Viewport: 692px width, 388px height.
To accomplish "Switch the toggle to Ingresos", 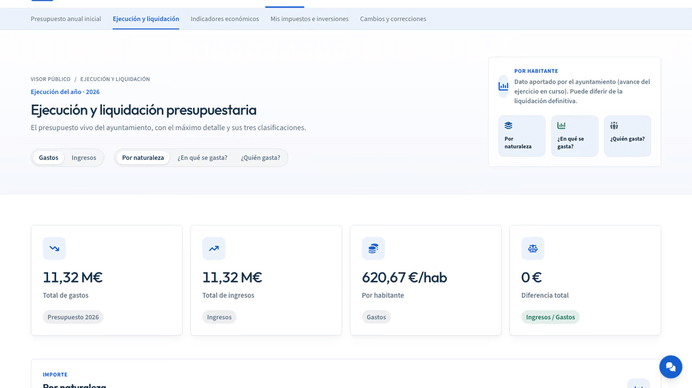I will 84,158.
